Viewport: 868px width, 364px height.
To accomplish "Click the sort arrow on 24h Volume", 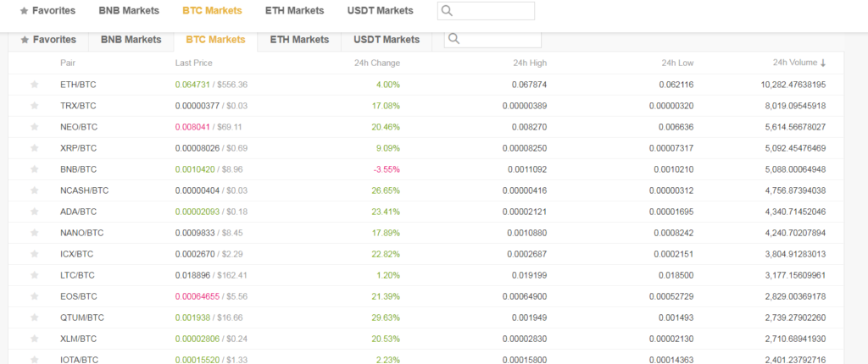I will (x=822, y=63).
